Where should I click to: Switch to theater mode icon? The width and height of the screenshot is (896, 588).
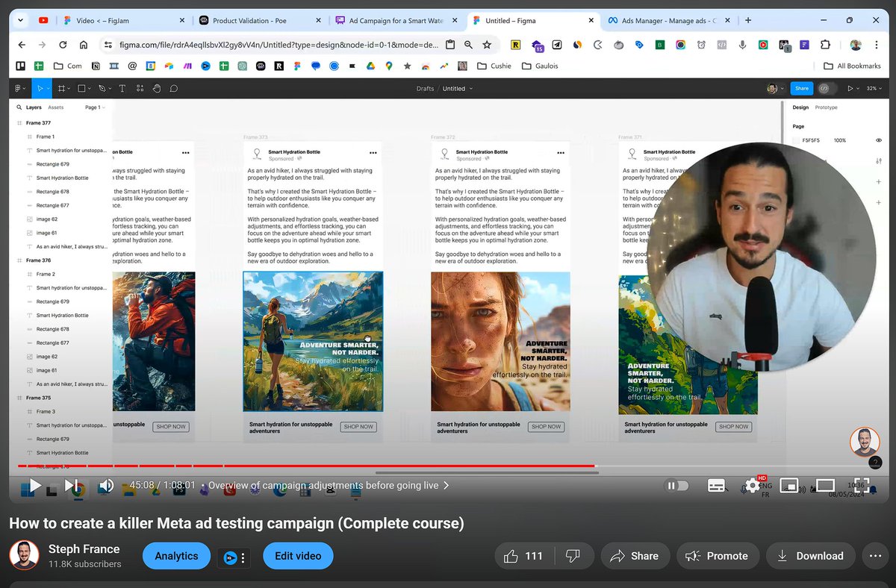click(x=825, y=486)
